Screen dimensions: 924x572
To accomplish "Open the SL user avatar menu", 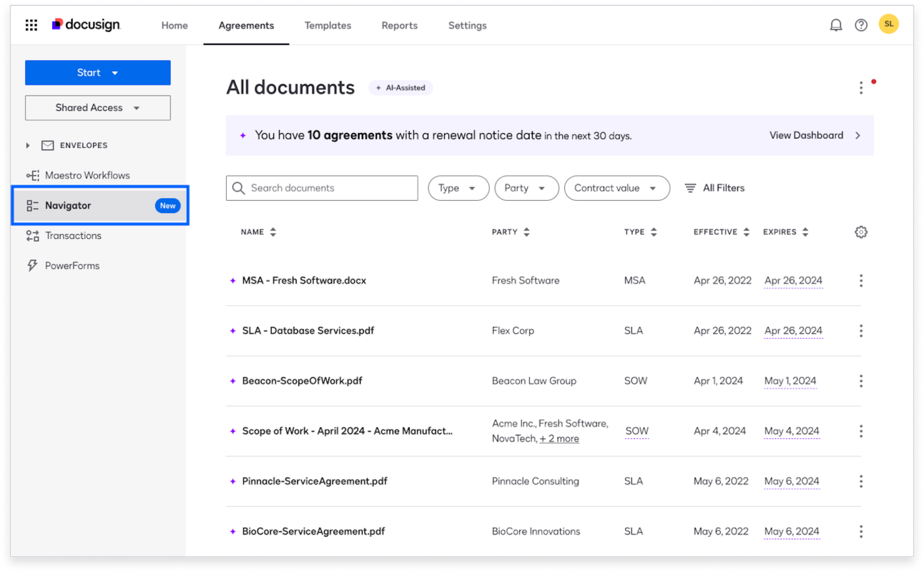I will (x=888, y=24).
